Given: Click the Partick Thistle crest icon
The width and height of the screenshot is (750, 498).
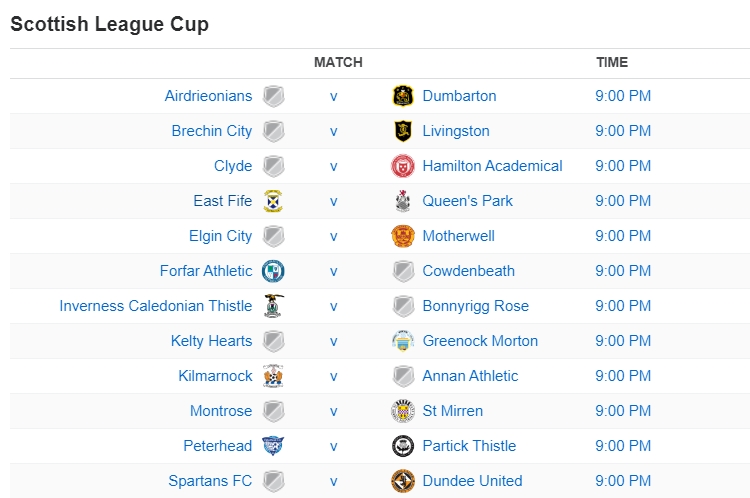Looking at the screenshot, I should (x=403, y=446).
